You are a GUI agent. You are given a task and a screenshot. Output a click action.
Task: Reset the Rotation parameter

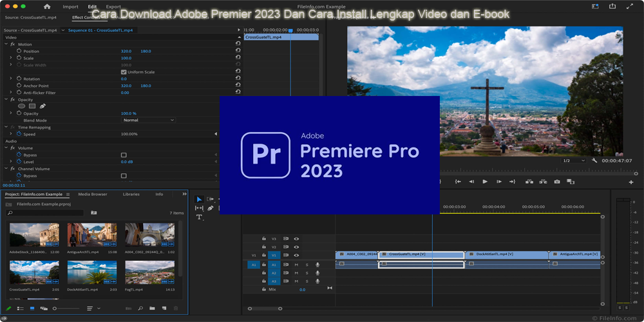238,79
